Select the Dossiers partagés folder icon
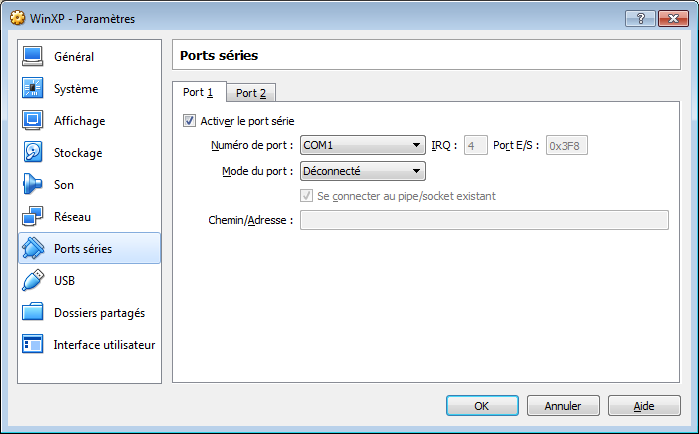699x434 pixels. pos(33,313)
